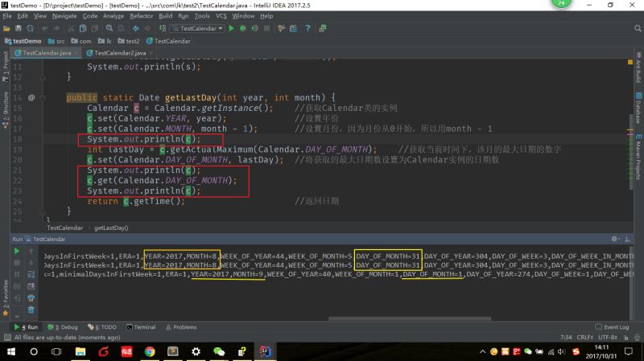The width and height of the screenshot is (644, 361).
Task: Open the TestCalendar run configuration dropdown
Action: click(197, 28)
